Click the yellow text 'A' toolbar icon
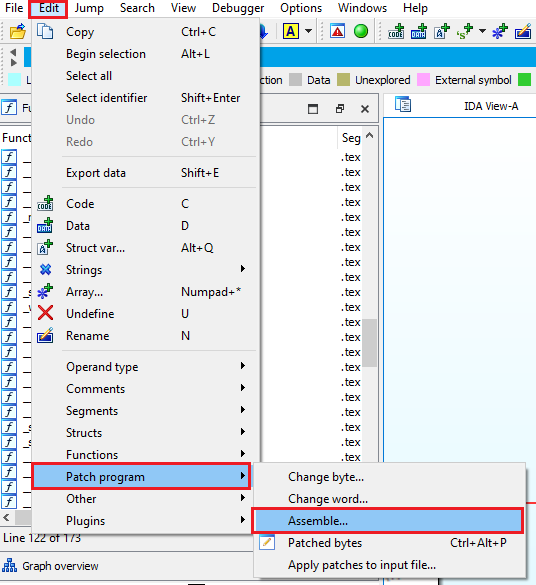 291,31
